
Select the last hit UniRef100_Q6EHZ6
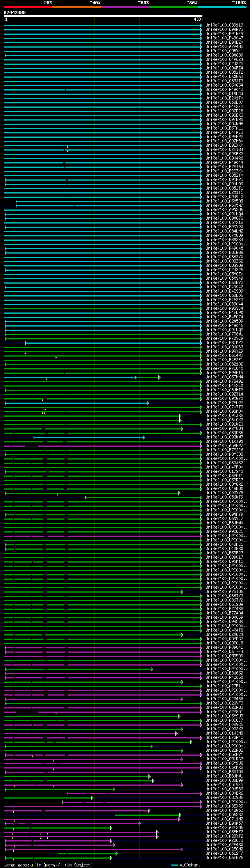click(x=224, y=858)
